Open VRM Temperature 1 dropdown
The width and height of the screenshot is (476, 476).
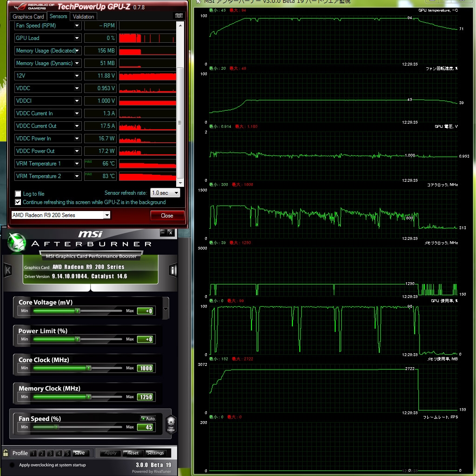pos(77,164)
